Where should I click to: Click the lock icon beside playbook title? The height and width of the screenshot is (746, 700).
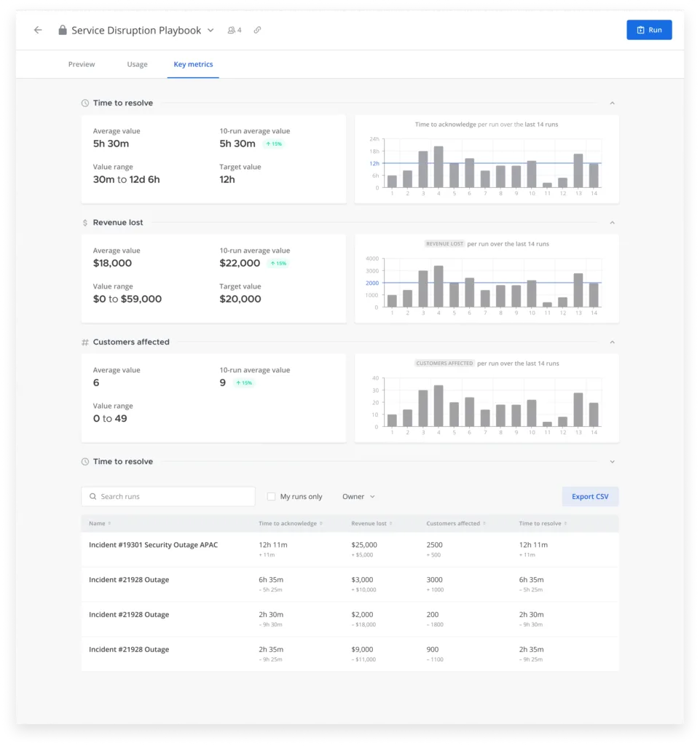63,30
